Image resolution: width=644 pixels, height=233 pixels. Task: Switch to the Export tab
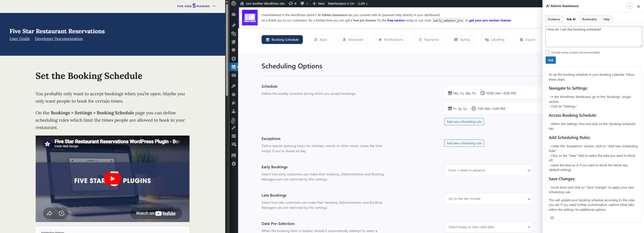[x=527, y=40]
